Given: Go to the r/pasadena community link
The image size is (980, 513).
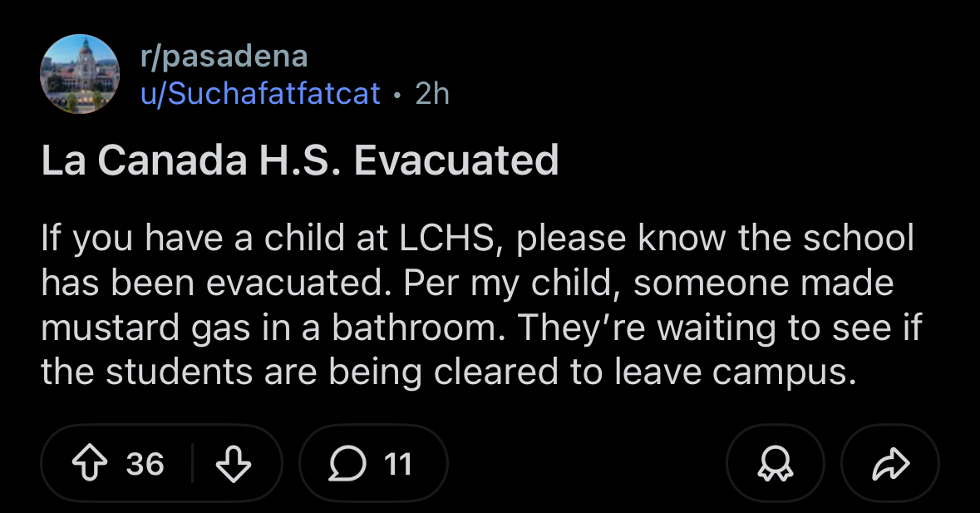Looking at the screenshot, I should coord(224,57).
